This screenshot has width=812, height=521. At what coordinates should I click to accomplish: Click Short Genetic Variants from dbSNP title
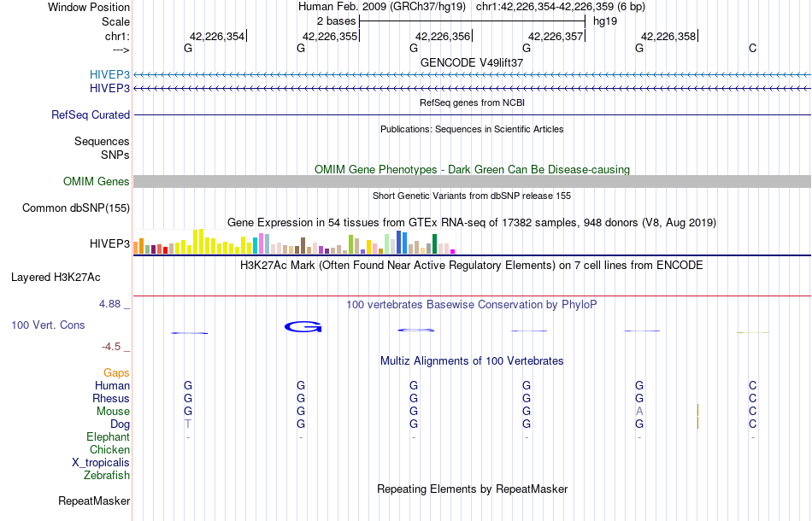[472, 196]
